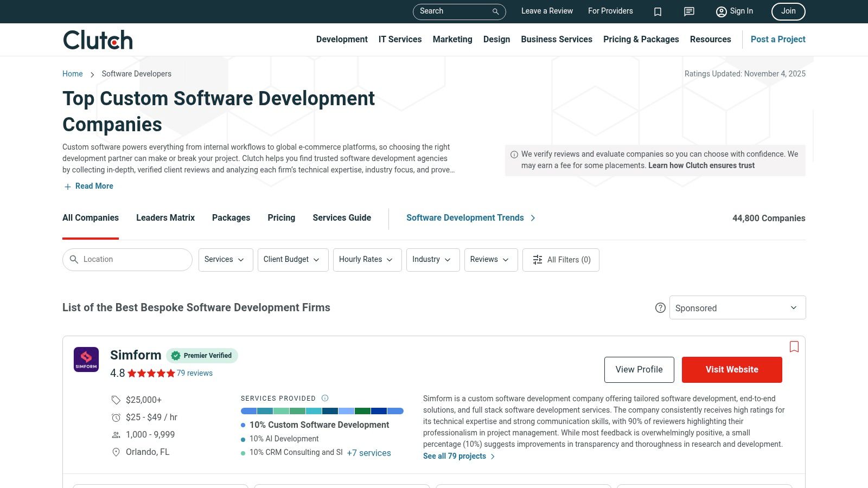The width and height of the screenshot is (868, 488).
Task: Open the Pricing & Packages menu
Action: click(x=641, y=39)
